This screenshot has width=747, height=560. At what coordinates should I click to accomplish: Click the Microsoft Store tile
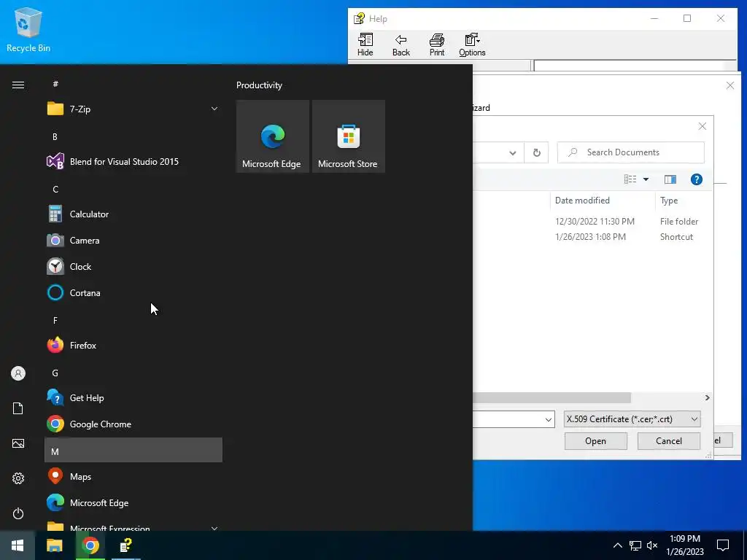point(348,136)
